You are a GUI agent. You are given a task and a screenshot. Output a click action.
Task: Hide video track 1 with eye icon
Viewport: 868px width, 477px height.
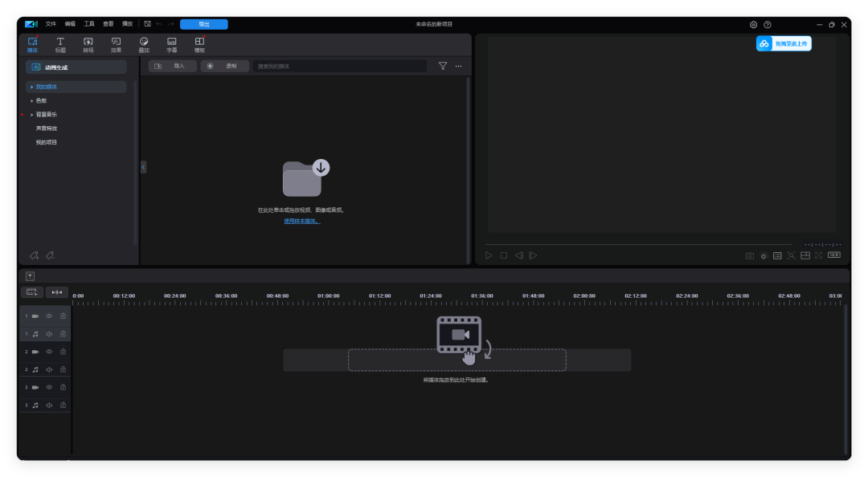click(49, 316)
